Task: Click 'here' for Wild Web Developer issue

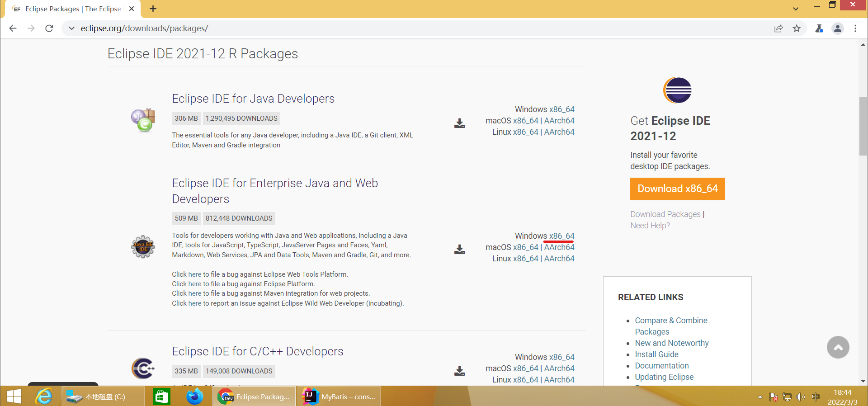Action: (195, 303)
